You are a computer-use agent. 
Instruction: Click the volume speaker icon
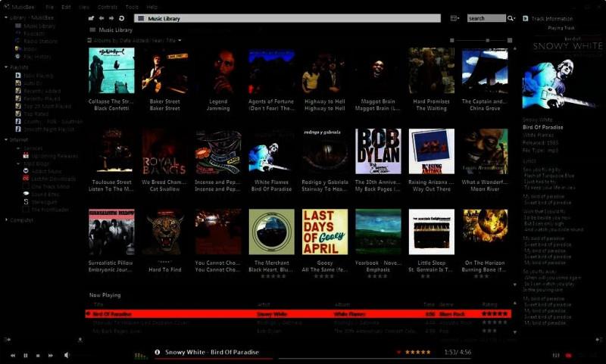click(x=67, y=355)
